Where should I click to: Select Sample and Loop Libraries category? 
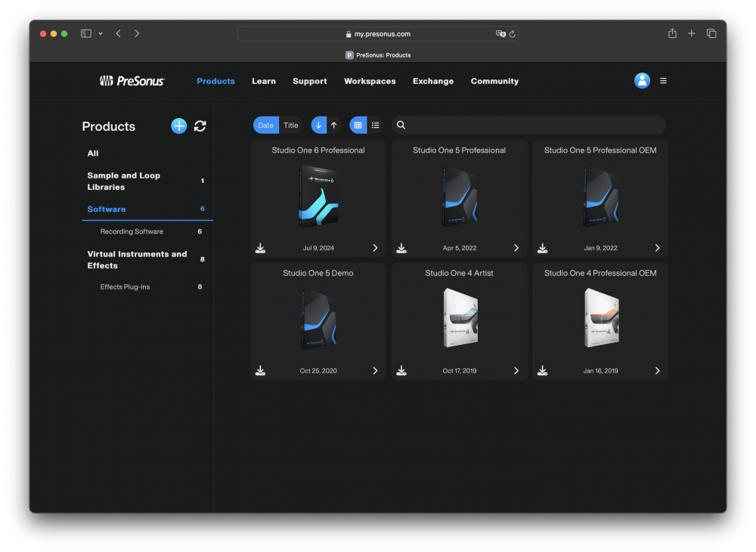coord(124,181)
